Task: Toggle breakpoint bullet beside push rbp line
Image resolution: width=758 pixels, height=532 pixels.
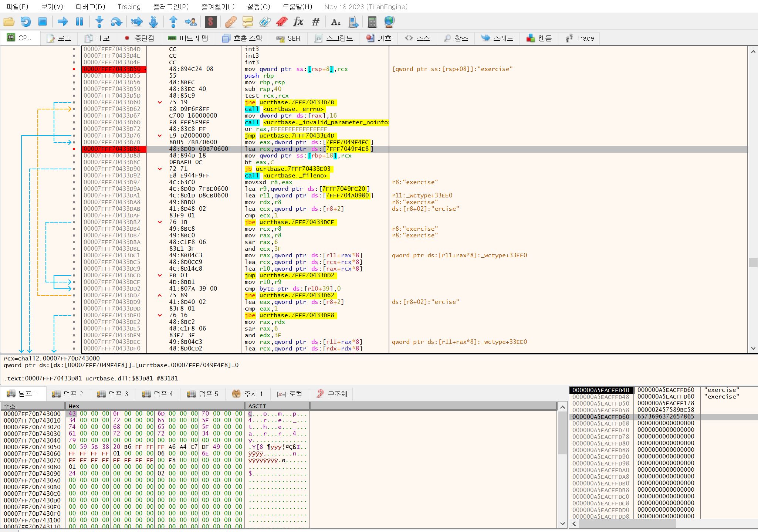Action: click(x=74, y=76)
